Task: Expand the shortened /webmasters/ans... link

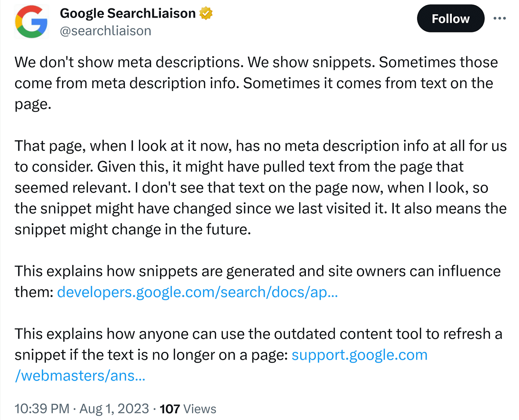Action: tap(80, 375)
